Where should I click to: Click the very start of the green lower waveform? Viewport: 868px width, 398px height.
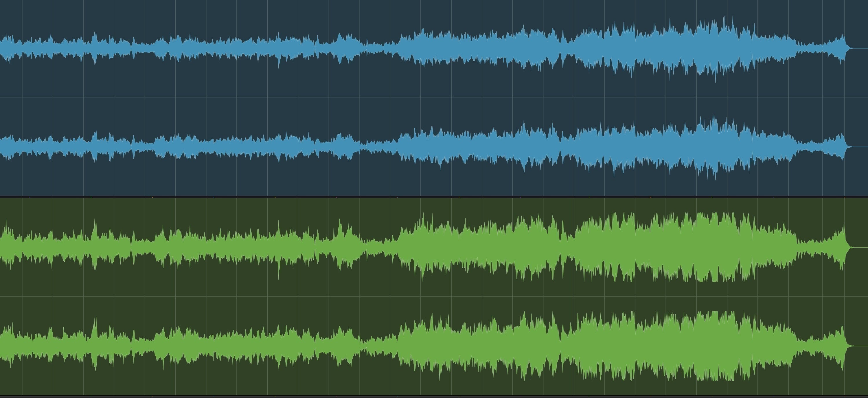click(1, 346)
